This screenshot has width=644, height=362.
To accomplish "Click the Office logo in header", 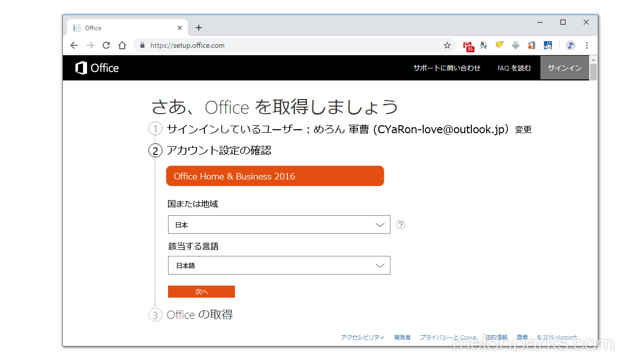I will tap(97, 68).
